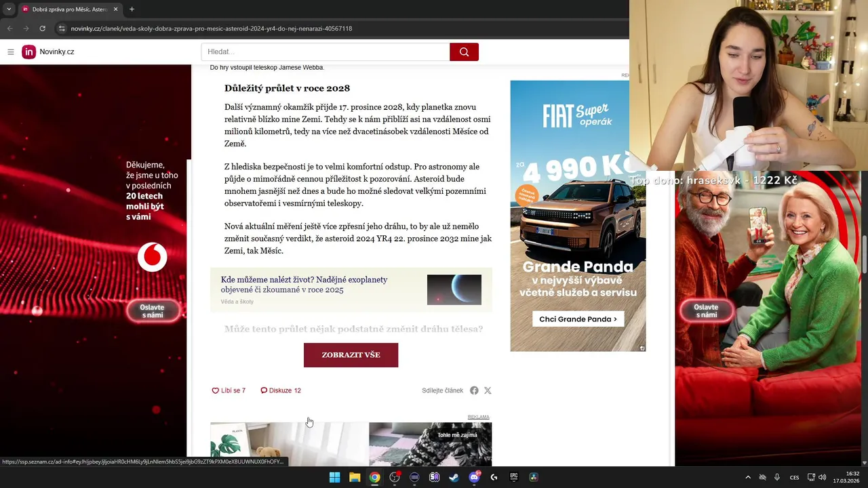Open 'Diskuze 12' comments link
The image size is (868, 488).
281,390
